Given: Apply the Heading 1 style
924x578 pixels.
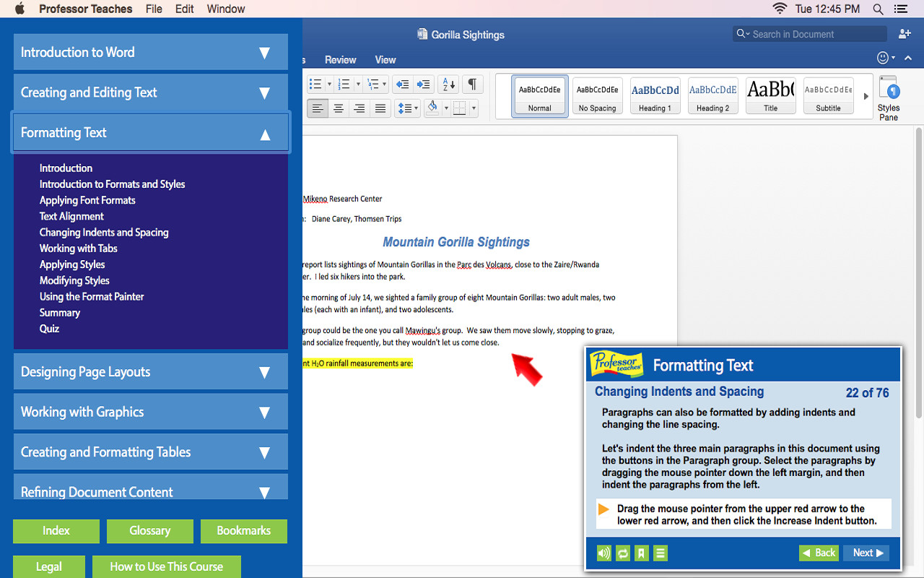Looking at the screenshot, I should coord(655,96).
